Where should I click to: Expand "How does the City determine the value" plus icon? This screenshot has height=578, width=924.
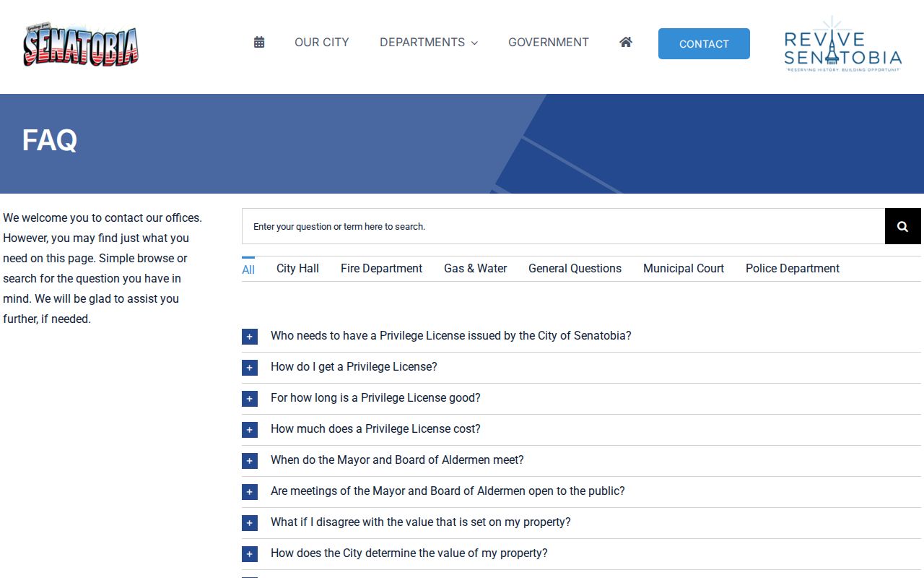[x=250, y=554]
